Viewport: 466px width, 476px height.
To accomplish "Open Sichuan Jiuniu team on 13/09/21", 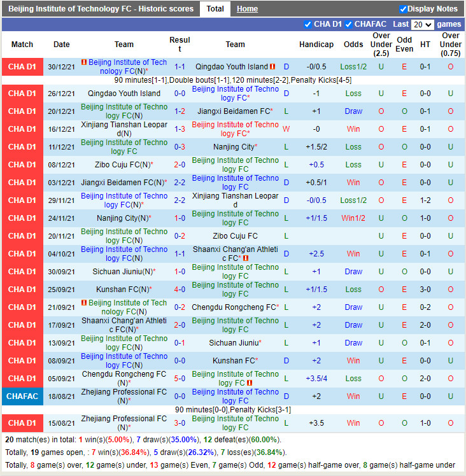I will [x=235, y=343].
